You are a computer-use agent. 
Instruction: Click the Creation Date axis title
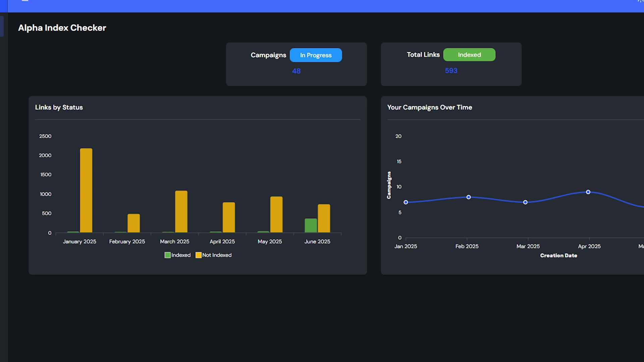click(559, 255)
